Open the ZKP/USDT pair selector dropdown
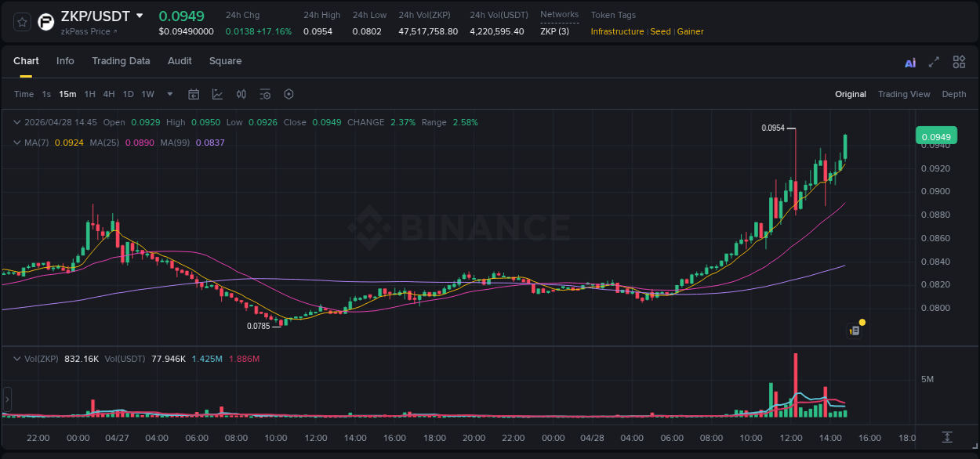 140,16
